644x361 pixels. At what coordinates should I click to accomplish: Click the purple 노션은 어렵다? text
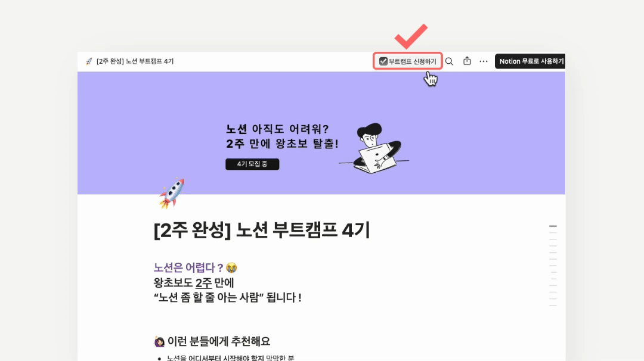(188, 268)
